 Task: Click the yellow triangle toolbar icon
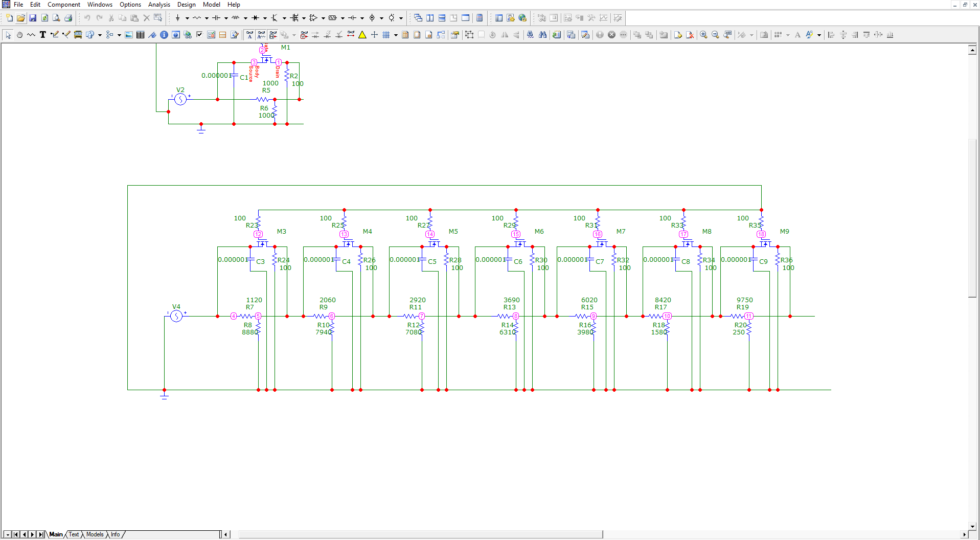tap(362, 35)
